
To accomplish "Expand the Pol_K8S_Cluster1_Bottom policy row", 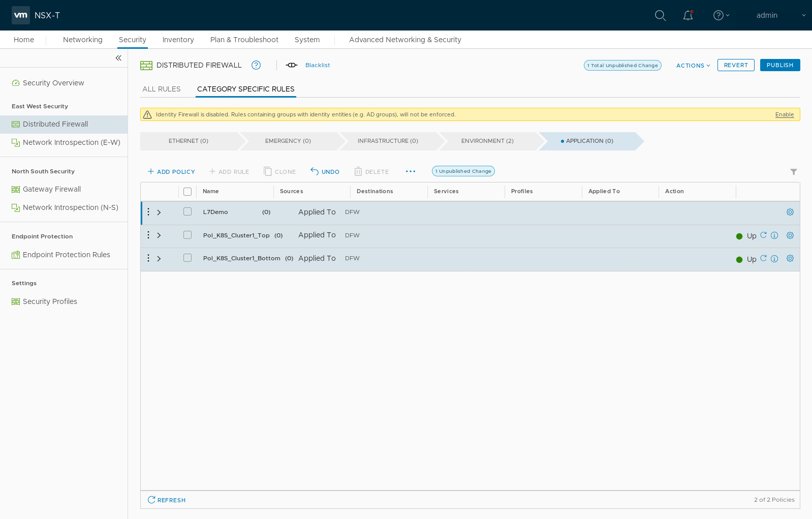I will (x=159, y=259).
